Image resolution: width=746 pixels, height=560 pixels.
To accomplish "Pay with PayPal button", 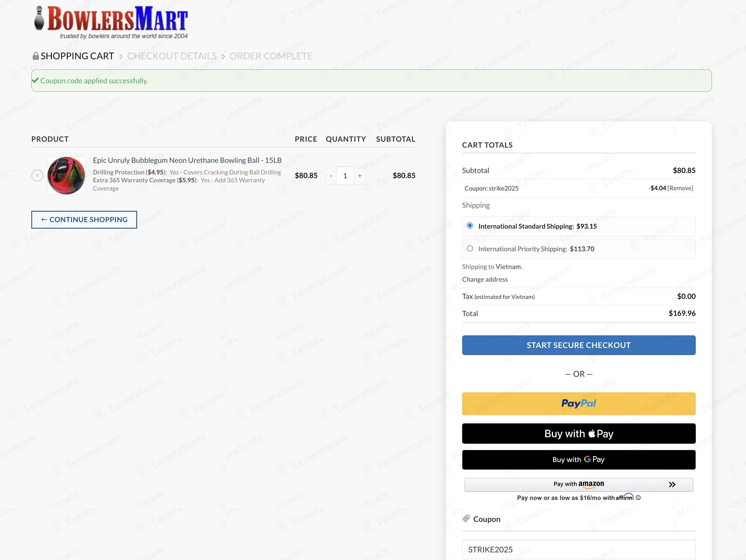I will click(x=579, y=403).
